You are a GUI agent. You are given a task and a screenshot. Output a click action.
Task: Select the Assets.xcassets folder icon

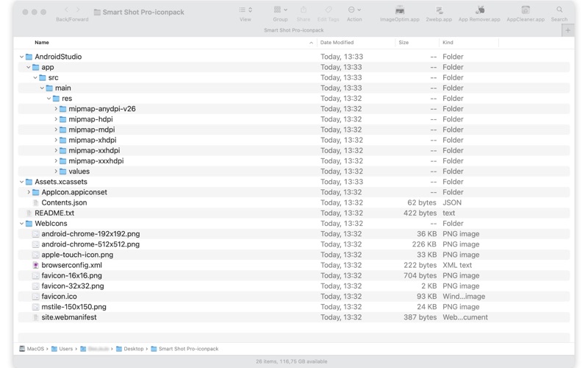click(x=29, y=182)
